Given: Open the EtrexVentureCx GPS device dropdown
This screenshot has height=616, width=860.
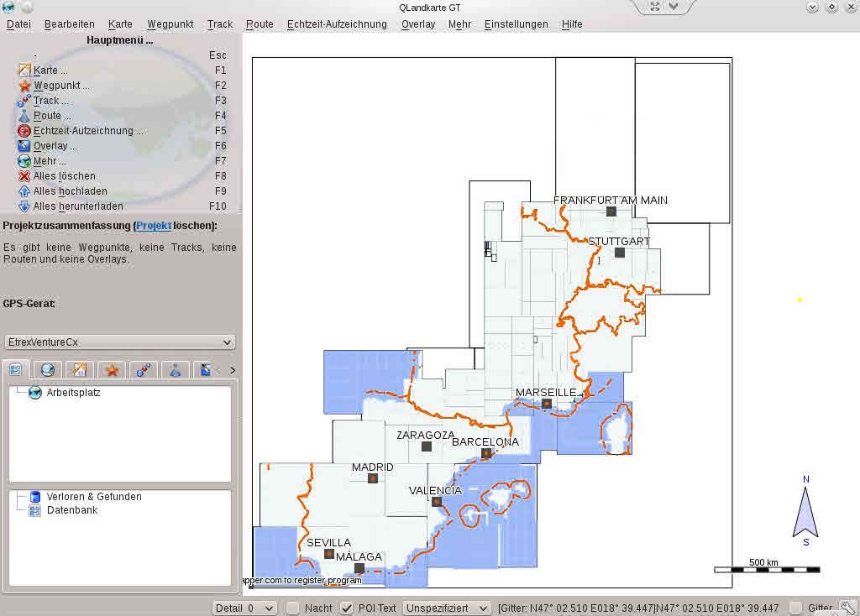Looking at the screenshot, I should click(x=118, y=342).
